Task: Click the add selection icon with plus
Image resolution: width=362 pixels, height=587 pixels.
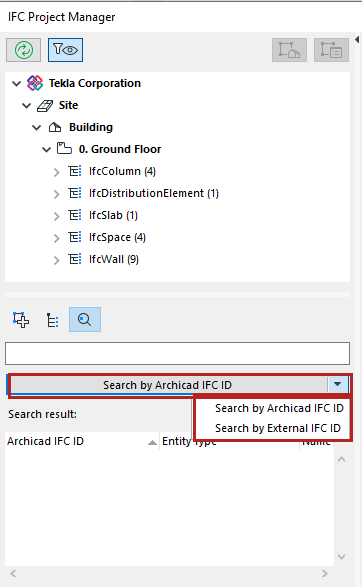Action: (x=21, y=320)
